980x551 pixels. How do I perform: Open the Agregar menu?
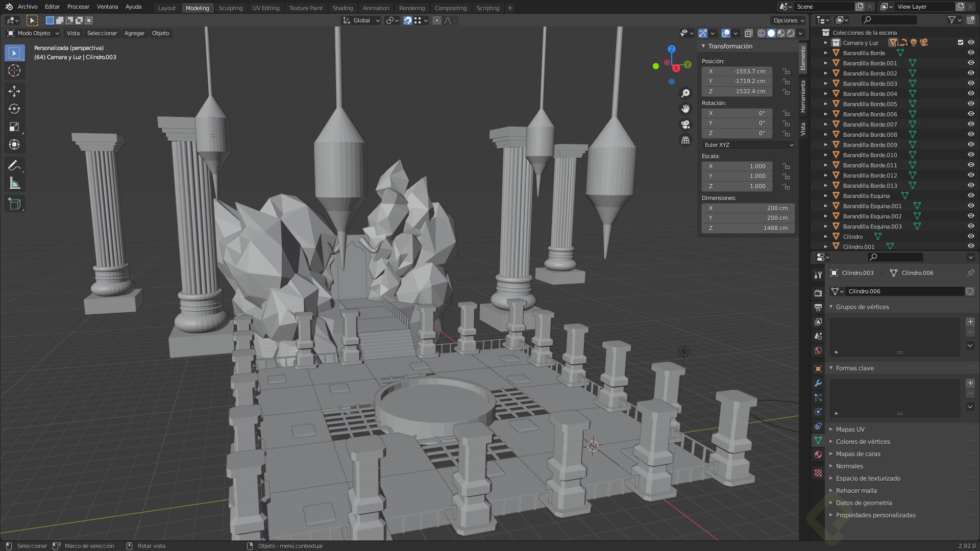click(134, 33)
